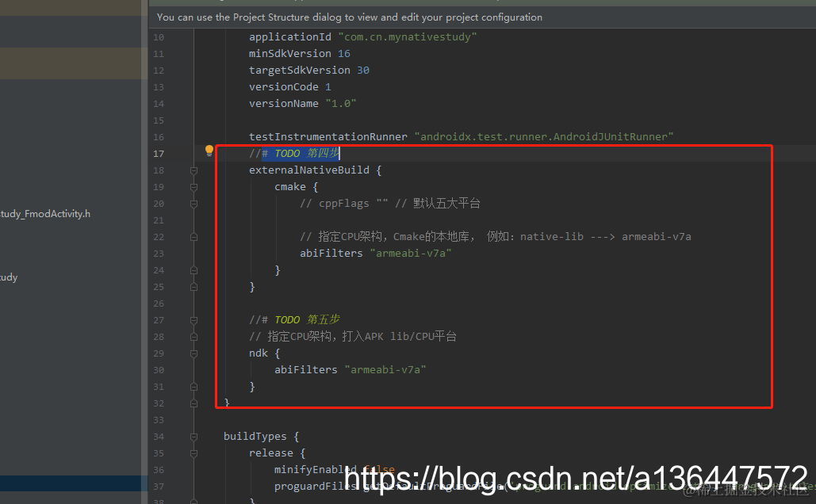Screen dimensions: 816x504
Task: Click the buildTypes keyword on line 34
Action: pyautogui.click(x=255, y=437)
